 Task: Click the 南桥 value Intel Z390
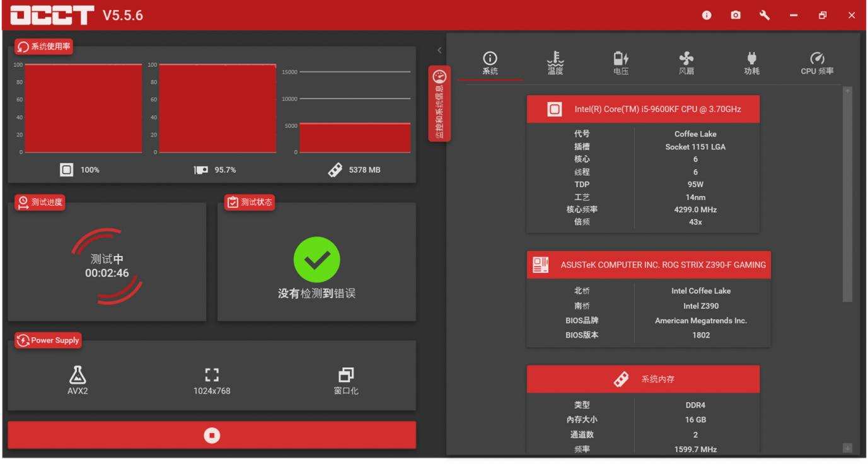point(701,306)
